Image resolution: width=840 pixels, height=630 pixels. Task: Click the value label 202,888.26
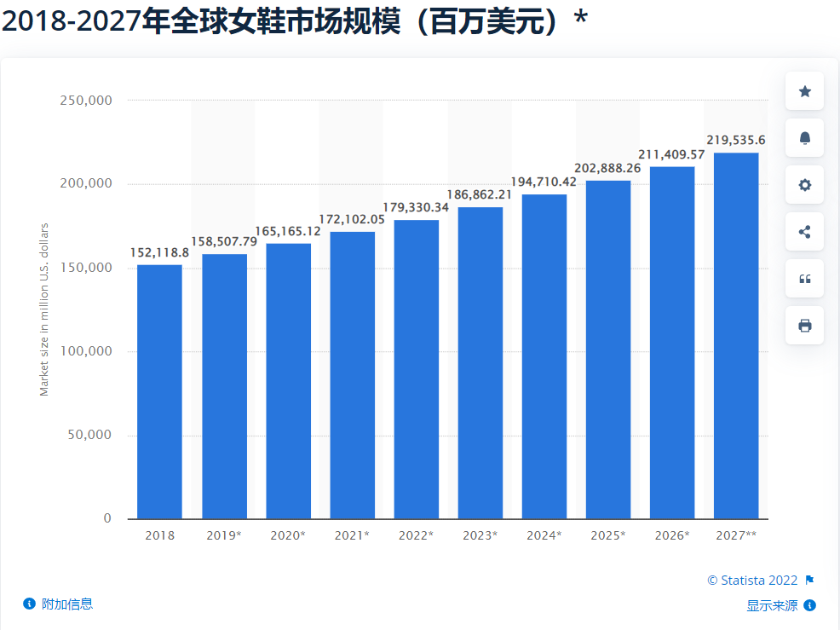point(608,168)
